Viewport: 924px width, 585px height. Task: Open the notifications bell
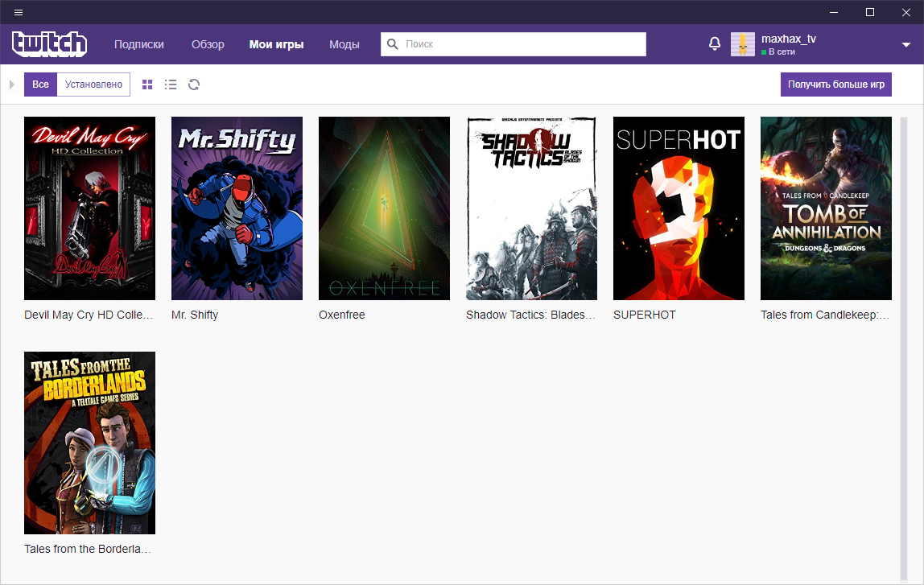point(714,43)
